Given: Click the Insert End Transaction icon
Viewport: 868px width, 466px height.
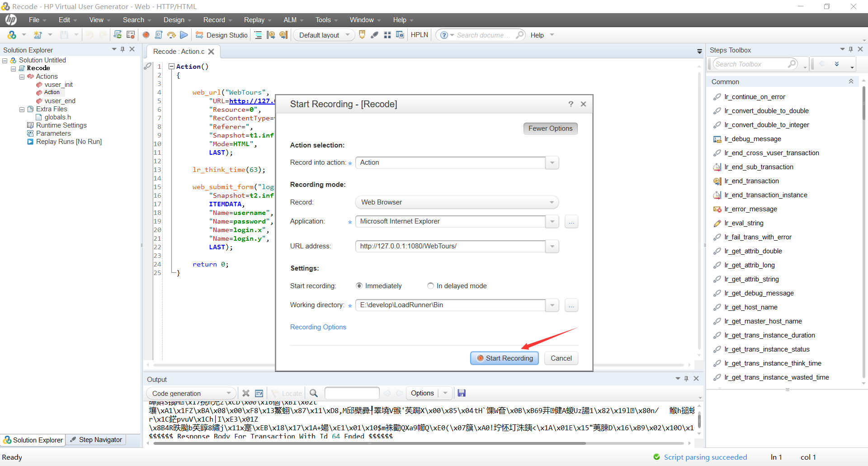Looking at the screenshot, I should coord(283,35).
